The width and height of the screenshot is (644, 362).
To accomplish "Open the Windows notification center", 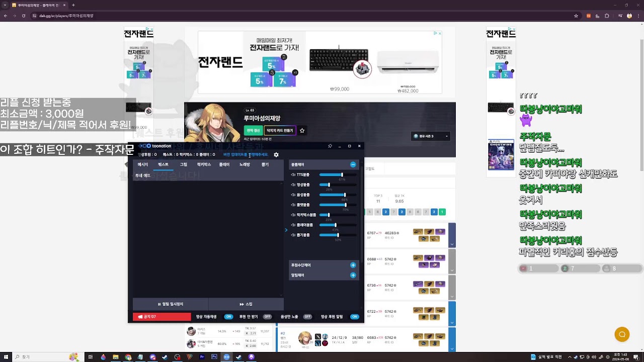I will coord(637,357).
